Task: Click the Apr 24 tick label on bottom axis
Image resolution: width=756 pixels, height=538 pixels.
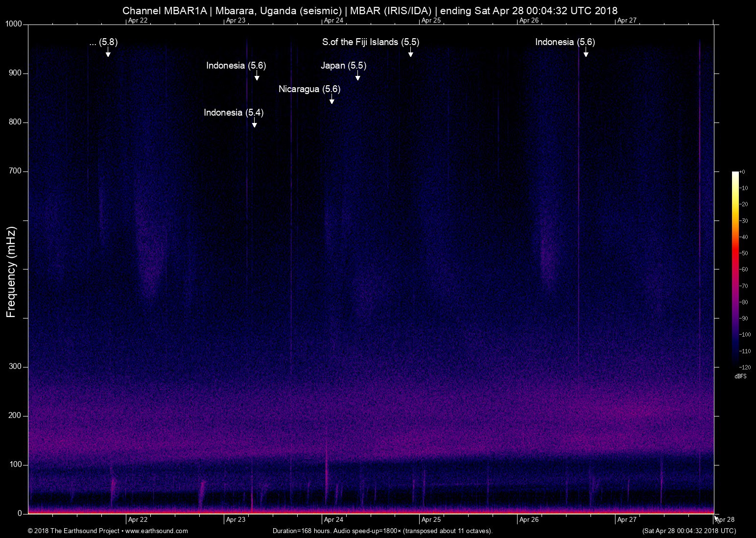Action: click(x=333, y=520)
